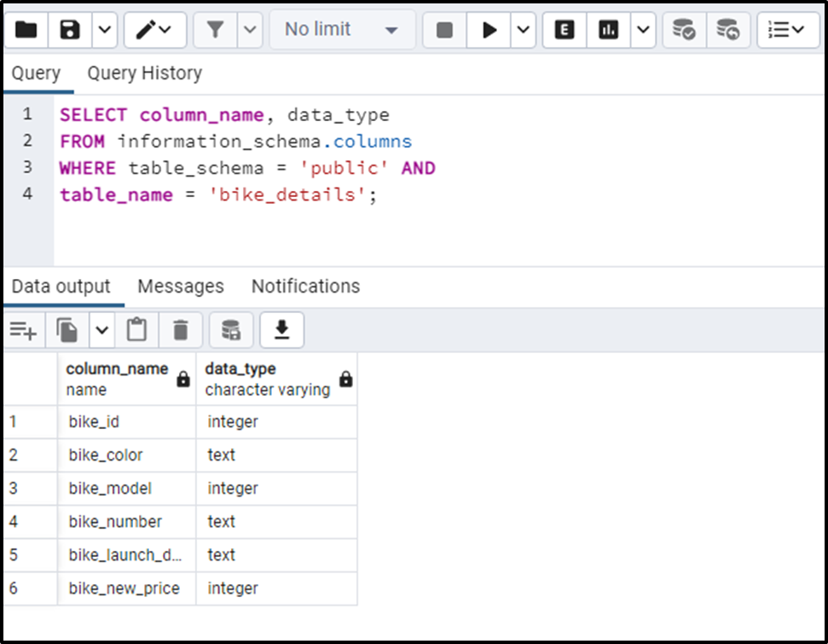Commit the current transaction
Image resolution: width=828 pixels, height=644 pixels.
[683, 29]
